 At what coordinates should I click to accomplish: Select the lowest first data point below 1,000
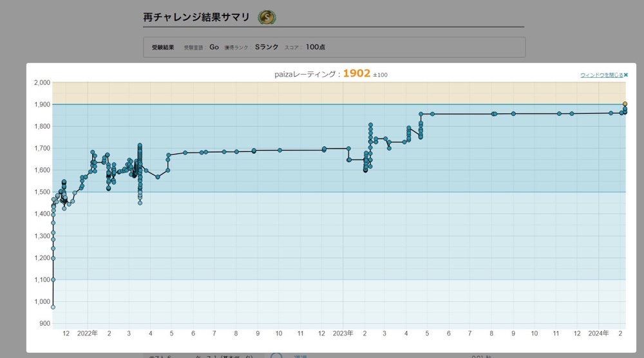53,307
